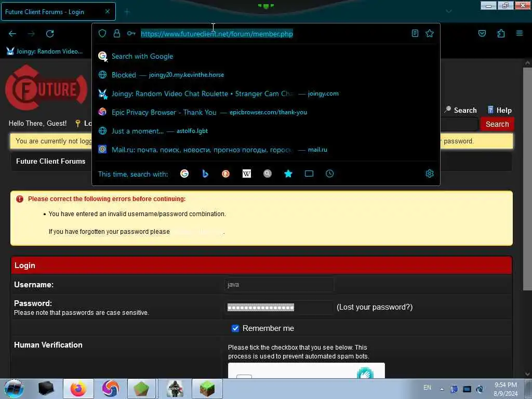Screen dimensions: 532x399
Task: Toggle reader view icon in address bar
Action: [x=415, y=33]
